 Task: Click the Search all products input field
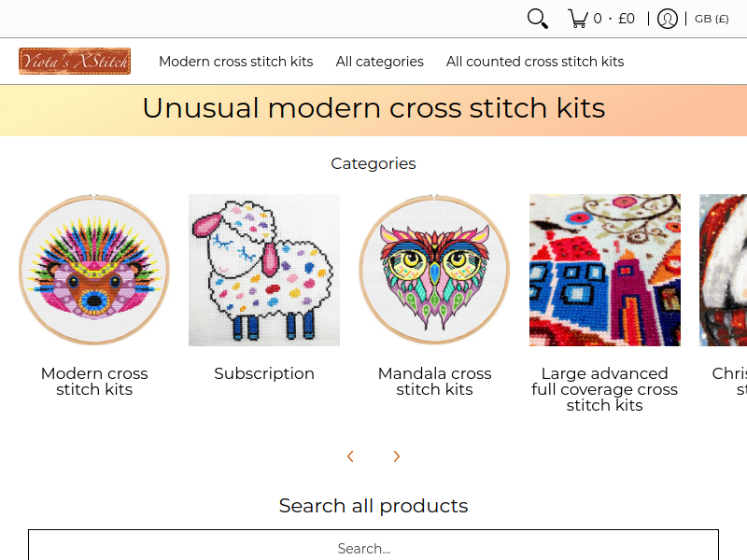(x=373, y=545)
